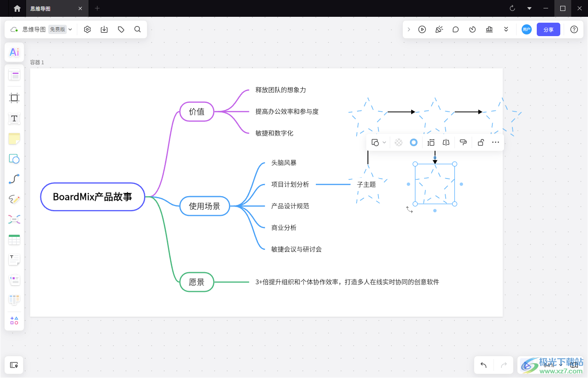Viewport: 588px width, 378px height.
Task: Expand the zoom level 94% dropdown
Action: click(x=561, y=365)
